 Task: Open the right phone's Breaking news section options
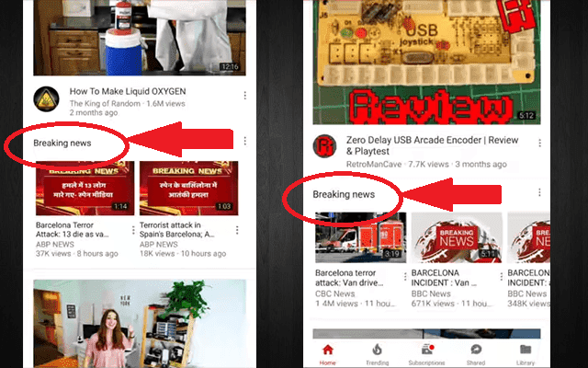point(539,192)
